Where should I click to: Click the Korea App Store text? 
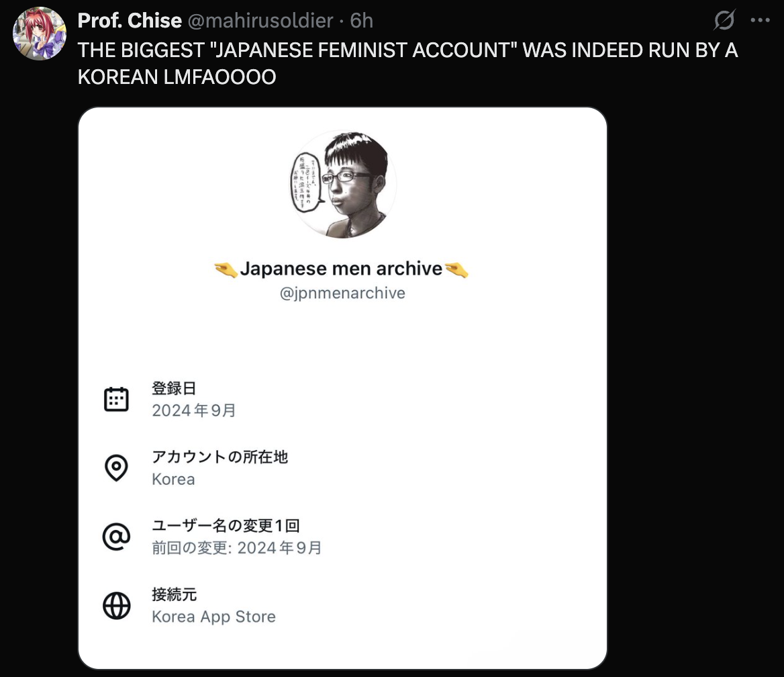pos(214,617)
